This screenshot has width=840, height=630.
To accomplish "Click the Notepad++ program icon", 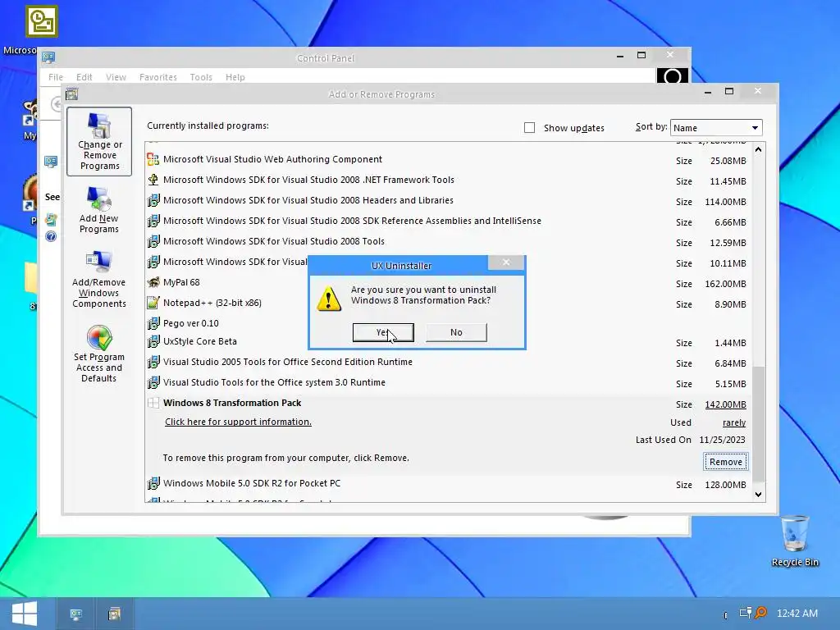I will pyautogui.click(x=153, y=303).
